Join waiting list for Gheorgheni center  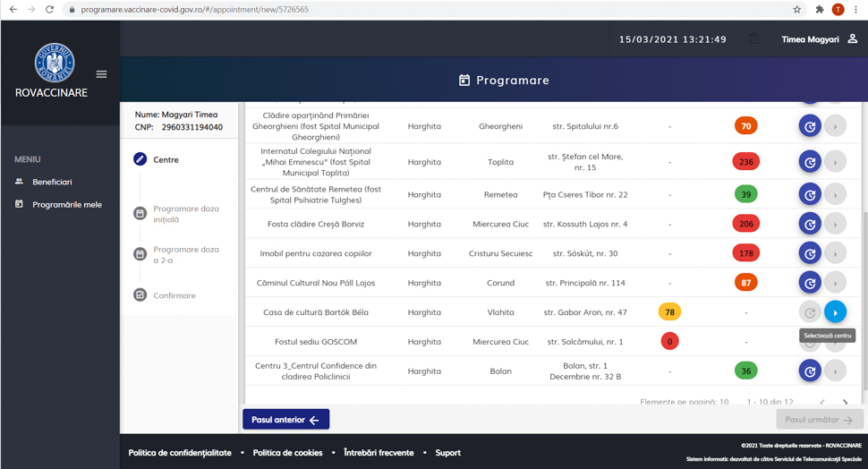click(x=809, y=126)
